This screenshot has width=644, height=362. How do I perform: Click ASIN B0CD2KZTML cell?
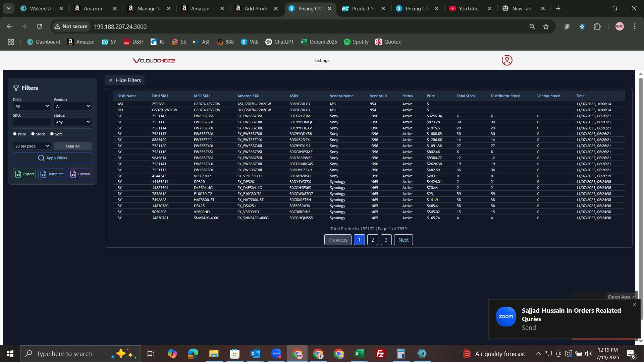tap(301, 116)
